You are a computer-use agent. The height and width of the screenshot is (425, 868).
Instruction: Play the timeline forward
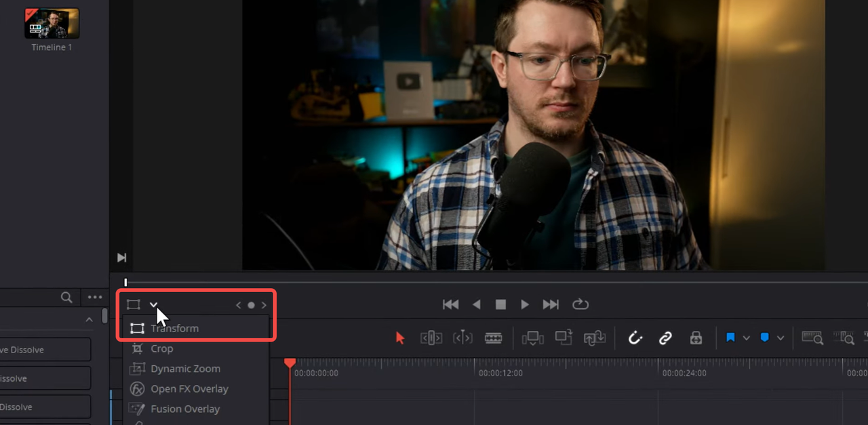(525, 304)
